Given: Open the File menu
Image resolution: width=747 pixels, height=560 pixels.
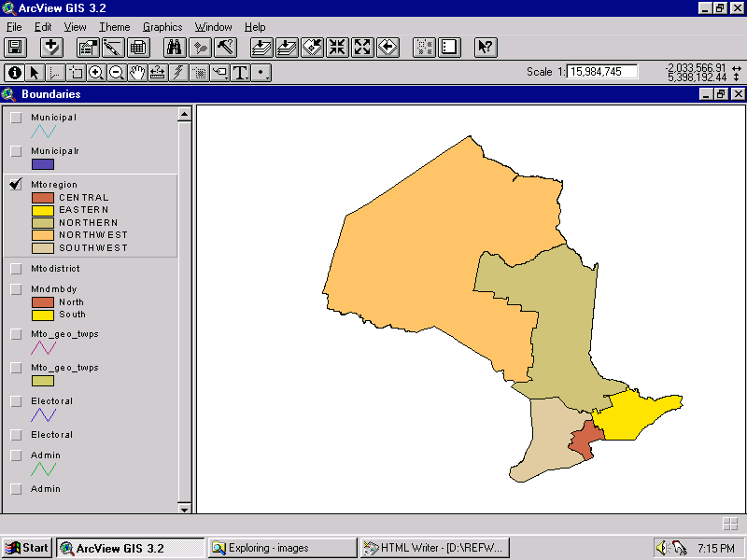Looking at the screenshot, I should click(x=14, y=27).
